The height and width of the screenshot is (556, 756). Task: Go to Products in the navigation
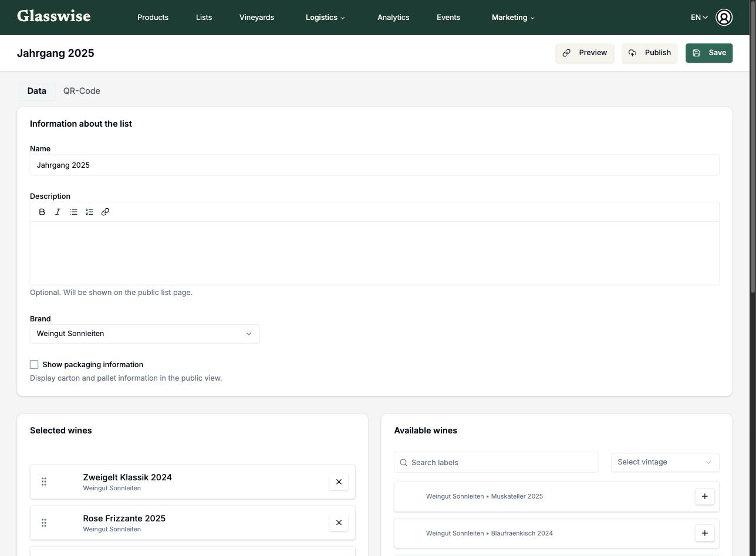(153, 18)
